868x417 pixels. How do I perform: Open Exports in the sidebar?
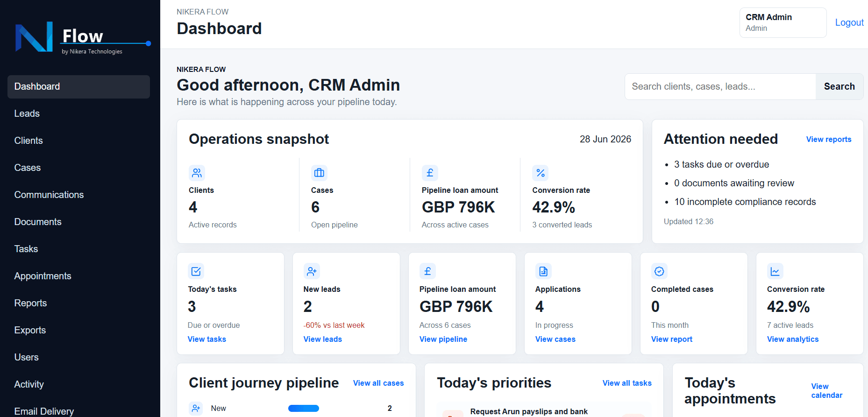click(78, 330)
